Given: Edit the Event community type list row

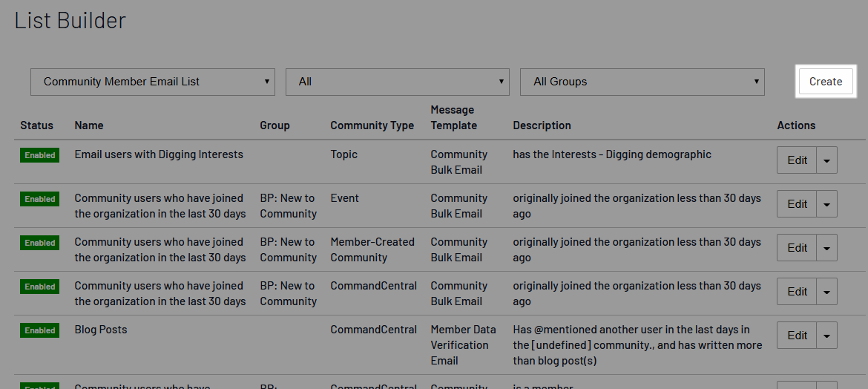Looking at the screenshot, I should point(797,204).
